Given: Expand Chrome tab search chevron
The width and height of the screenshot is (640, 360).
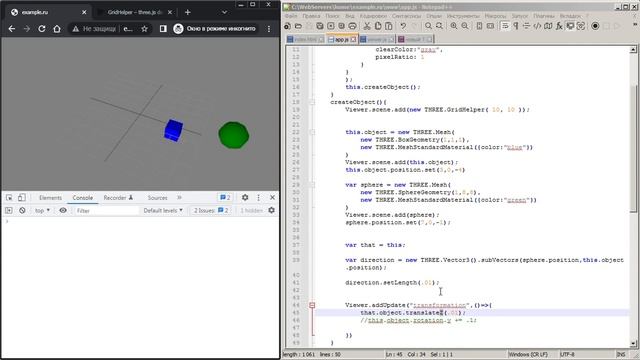Looking at the screenshot, I should [x=224, y=12].
